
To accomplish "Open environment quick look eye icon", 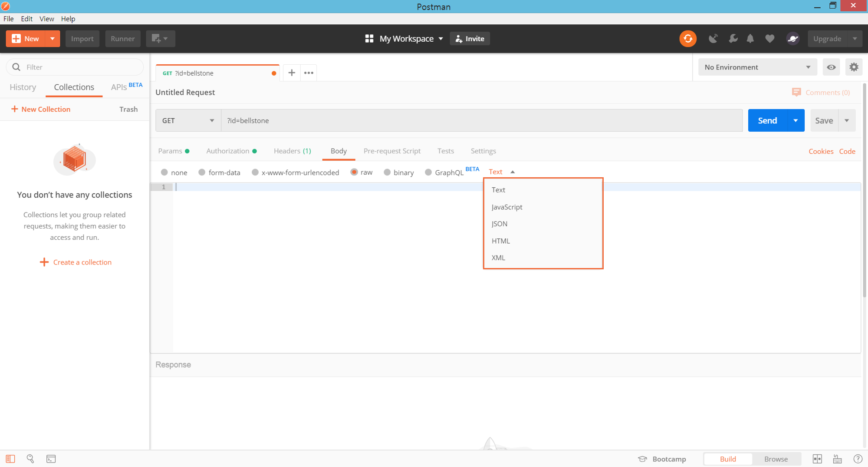I will (x=831, y=67).
